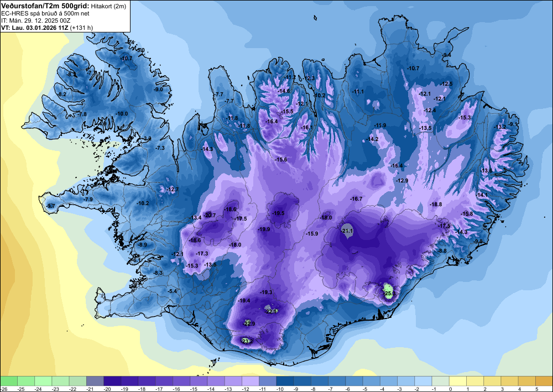553x392 pixels.
Task: Click the -8.8 temperature label
Action: tap(442, 250)
